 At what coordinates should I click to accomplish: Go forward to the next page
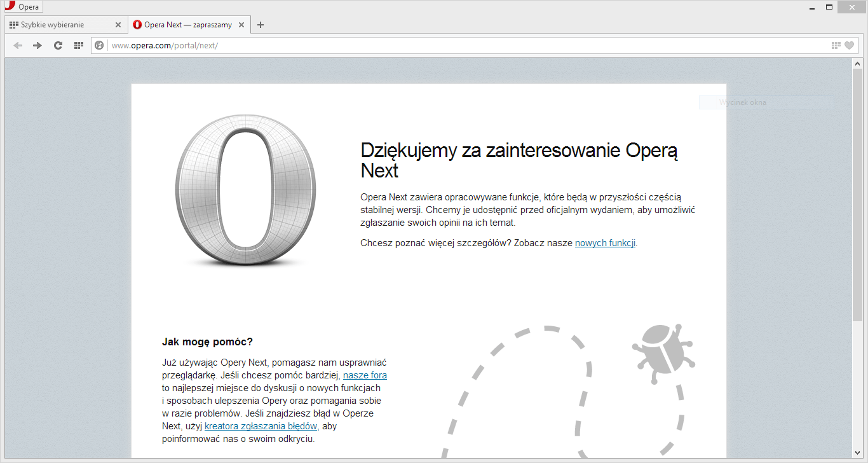37,45
